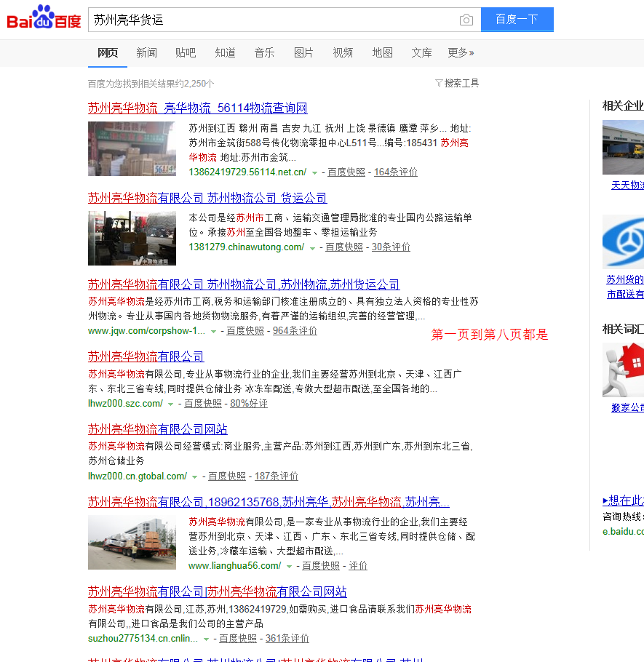Switch to the 音乐 tab

(264, 53)
